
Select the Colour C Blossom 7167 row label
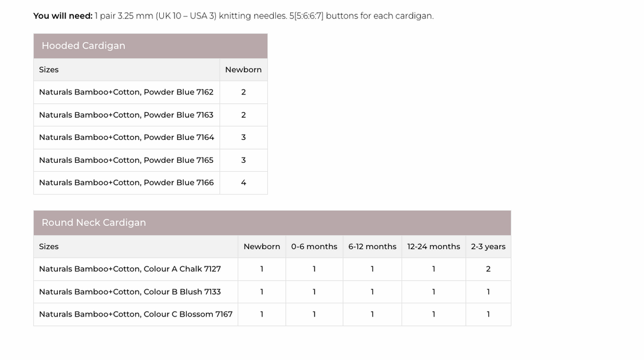click(x=136, y=314)
